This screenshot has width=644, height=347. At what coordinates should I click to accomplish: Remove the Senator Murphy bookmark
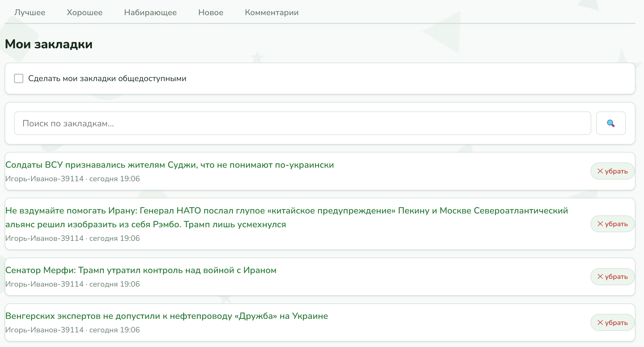pos(612,277)
